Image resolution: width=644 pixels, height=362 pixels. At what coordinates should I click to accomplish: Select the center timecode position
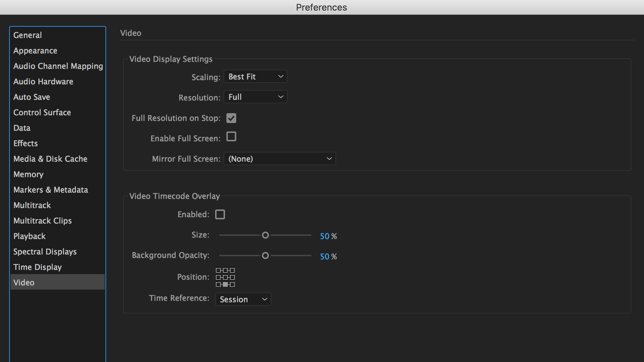click(225, 277)
